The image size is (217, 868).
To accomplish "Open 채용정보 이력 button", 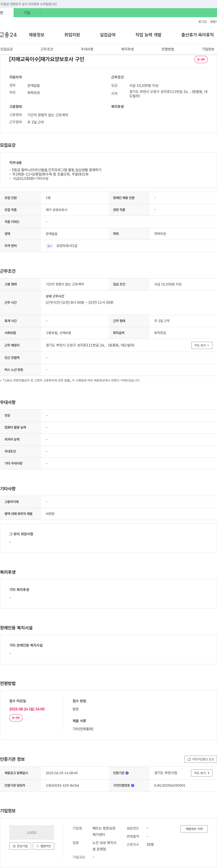I will point(194,829).
